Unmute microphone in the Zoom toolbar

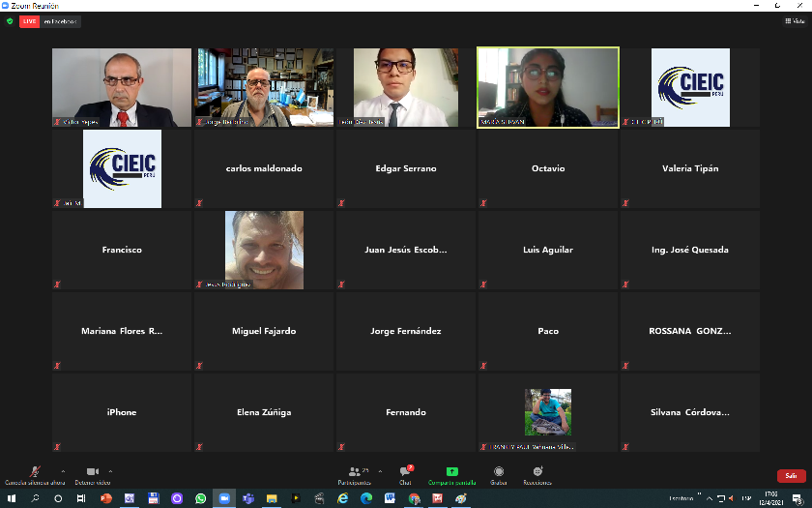coord(35,472)
